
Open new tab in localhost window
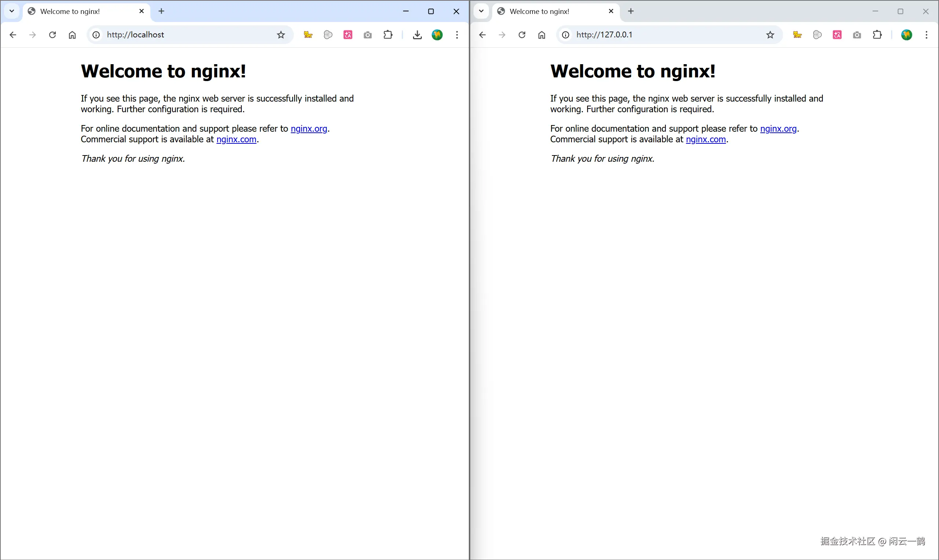tap(161, 11)
